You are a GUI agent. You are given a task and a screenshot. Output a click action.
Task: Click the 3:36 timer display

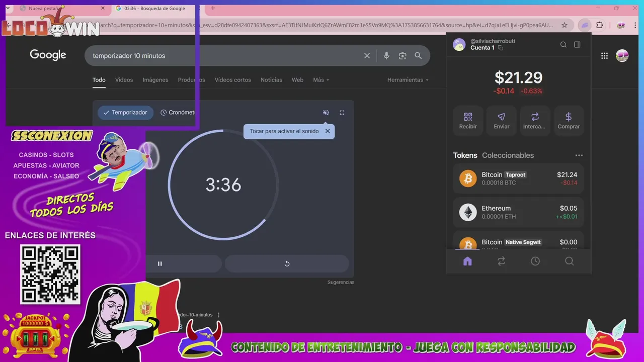223,185
